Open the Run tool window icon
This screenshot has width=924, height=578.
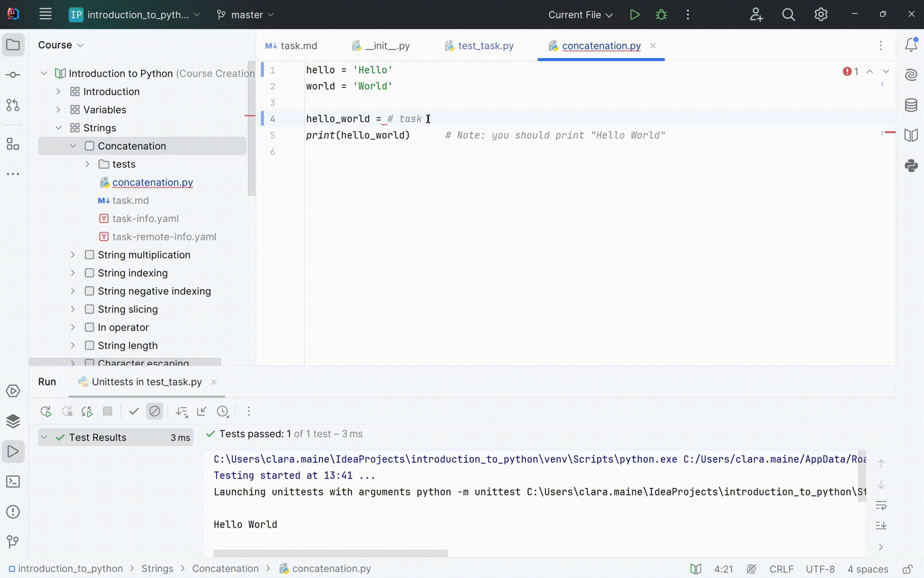13,451
